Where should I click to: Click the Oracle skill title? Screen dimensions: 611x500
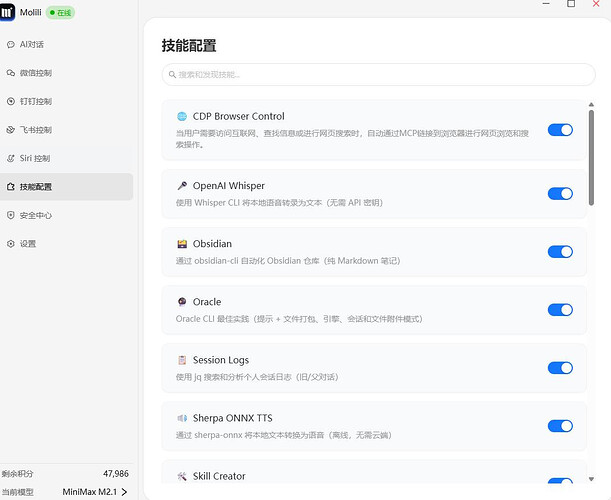coord(207,302)
